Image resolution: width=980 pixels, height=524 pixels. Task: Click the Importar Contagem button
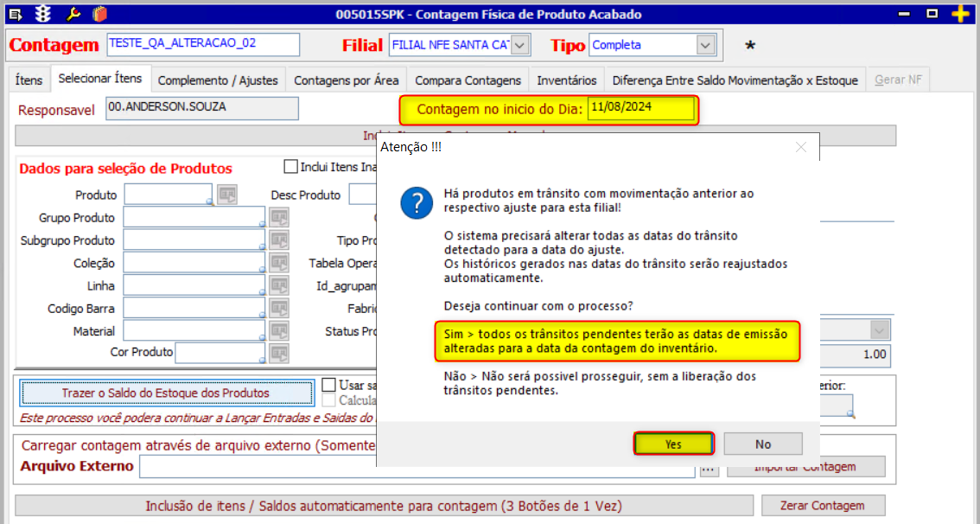pyautogui.click(x=806, y=466)
